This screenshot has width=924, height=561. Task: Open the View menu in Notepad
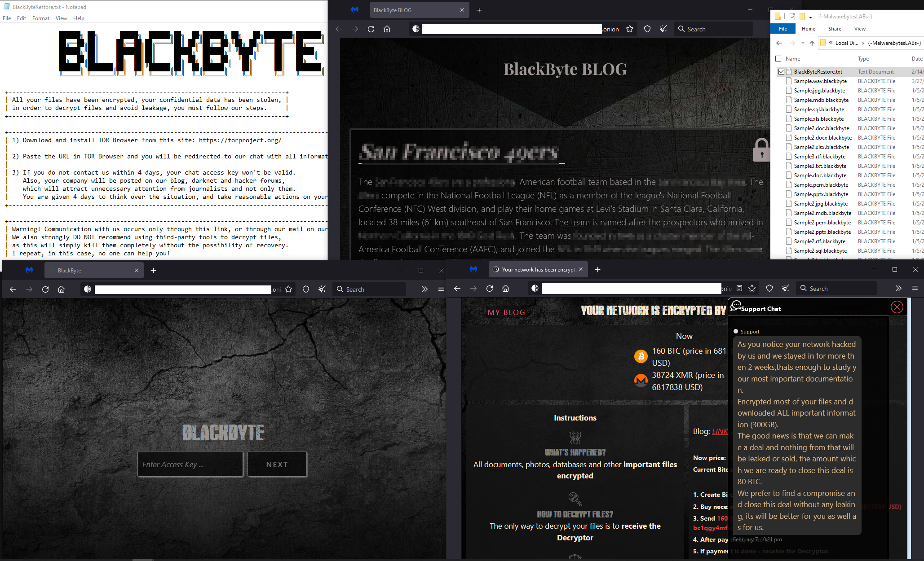point(61,18)
